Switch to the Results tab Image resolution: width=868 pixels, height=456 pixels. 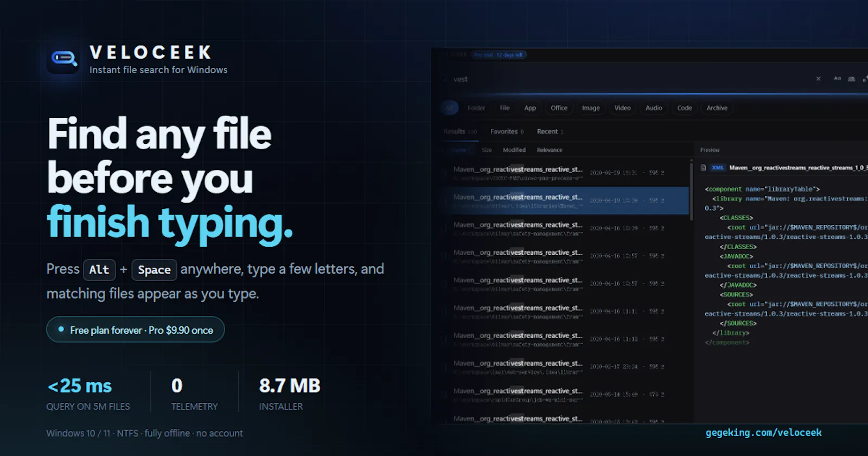tap(459, 131)
